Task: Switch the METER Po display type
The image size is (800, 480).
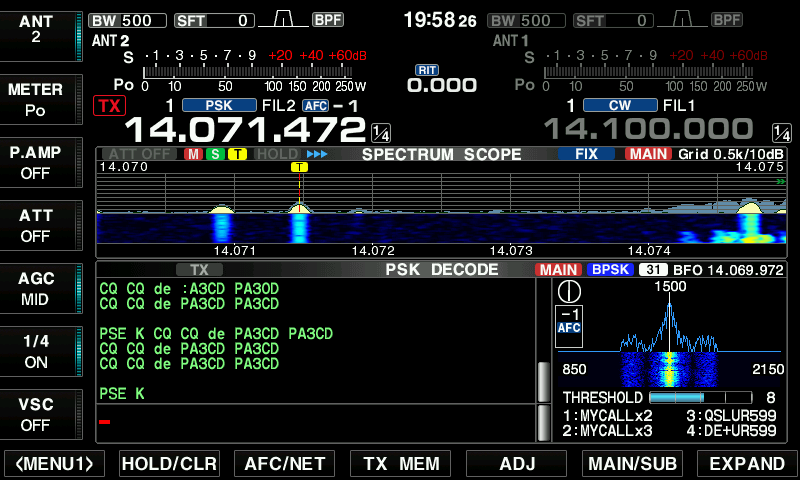Action: 36,99
